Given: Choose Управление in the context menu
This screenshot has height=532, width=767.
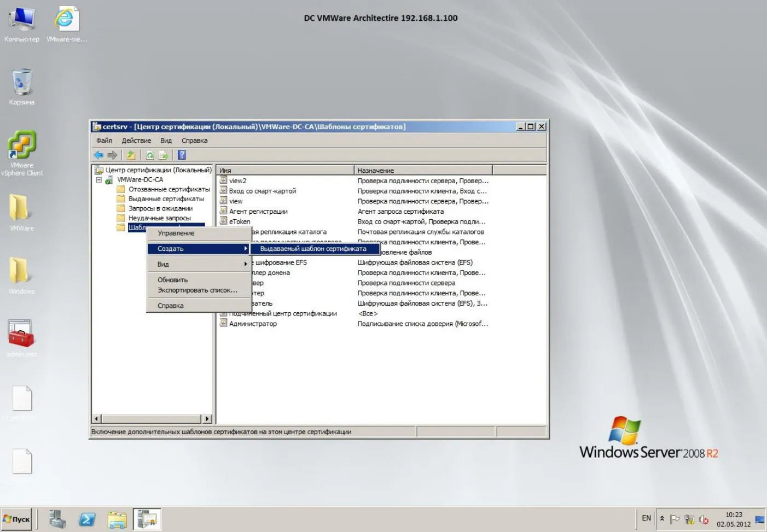Looking at the screenshot, I should (199, 233).
